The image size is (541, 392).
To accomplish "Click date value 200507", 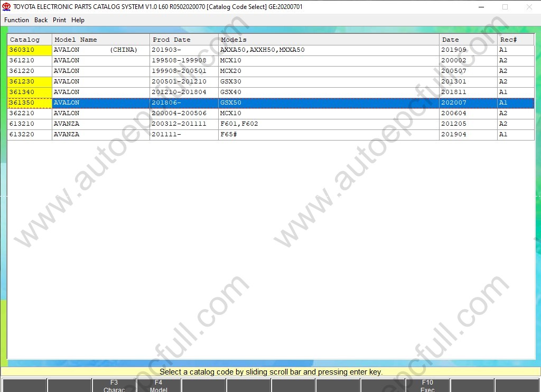I will click(468, 71).
